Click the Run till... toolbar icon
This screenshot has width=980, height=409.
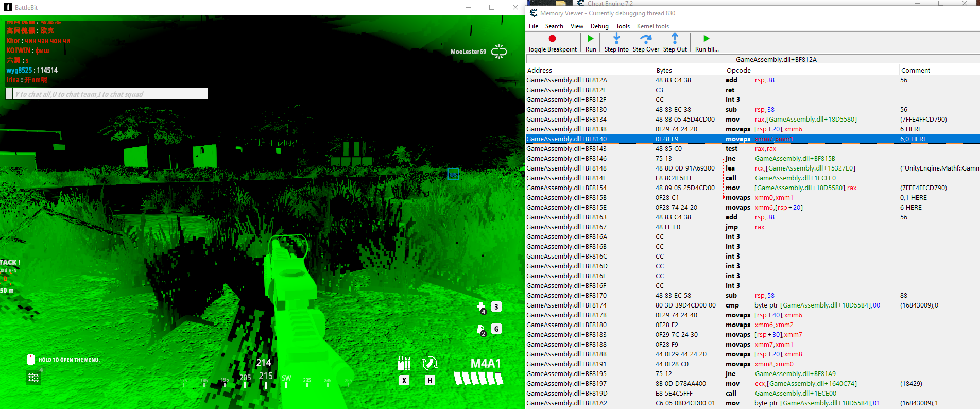pos(707,38)
